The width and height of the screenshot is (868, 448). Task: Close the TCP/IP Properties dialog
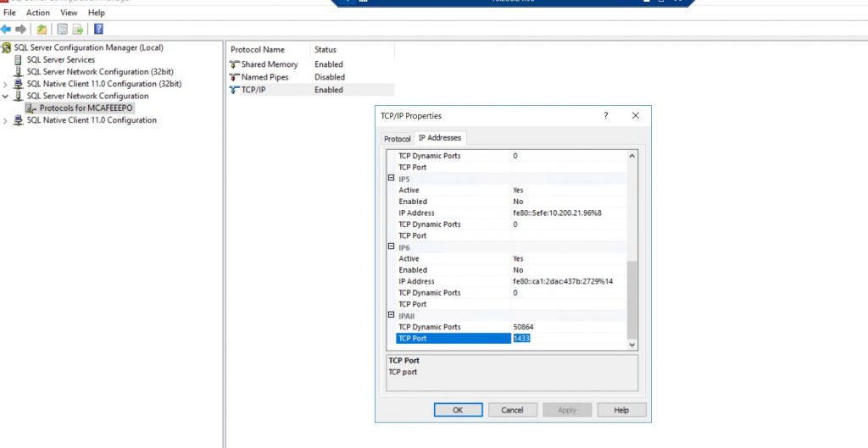(x=636, y=115)
